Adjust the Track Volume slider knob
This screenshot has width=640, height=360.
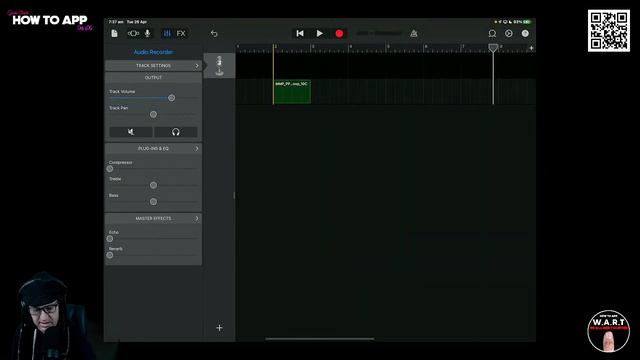[172, 98]
